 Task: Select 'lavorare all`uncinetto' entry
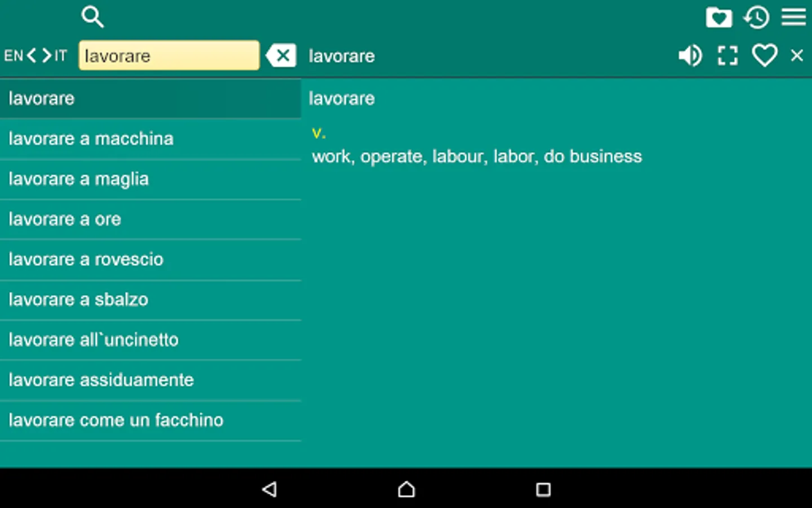tap(151, 340)
